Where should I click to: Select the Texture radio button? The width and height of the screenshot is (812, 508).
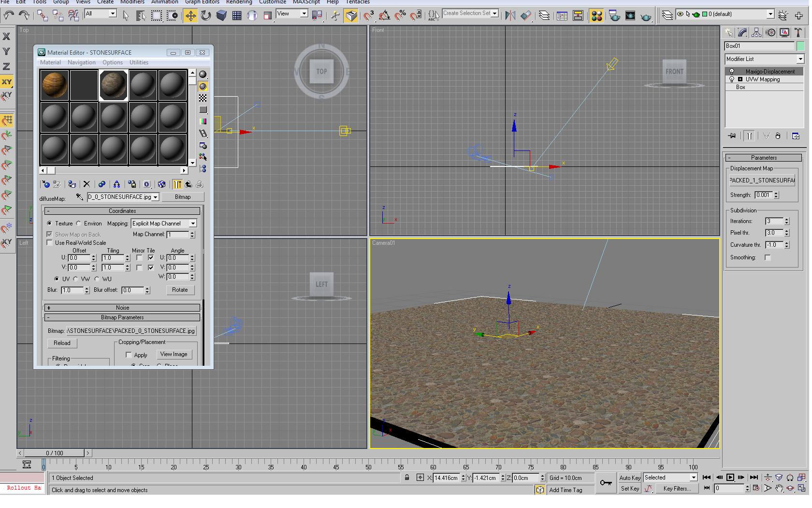coord(49,224)
